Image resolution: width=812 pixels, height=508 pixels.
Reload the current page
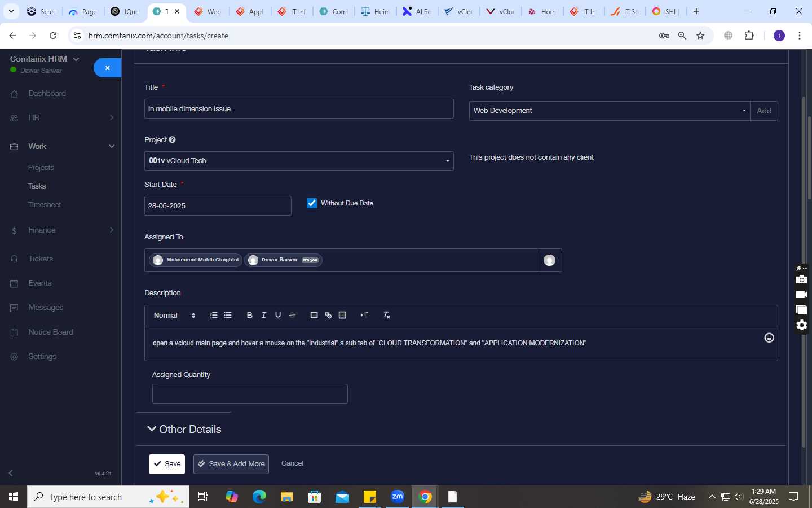(x=53, y=36)
